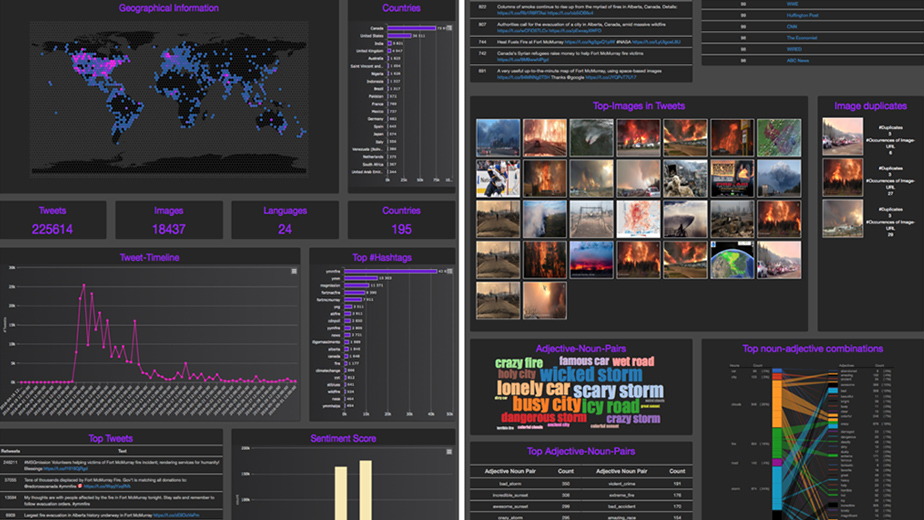Select the ymmfire bar in Top #Hashtags

tap(393, 271)
